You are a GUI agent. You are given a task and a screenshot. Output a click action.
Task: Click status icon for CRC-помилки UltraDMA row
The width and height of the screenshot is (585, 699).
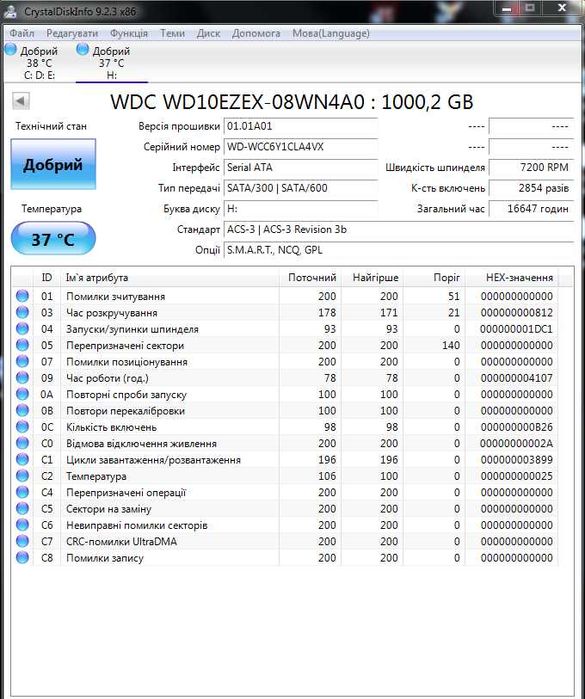click(x=22, y=541)
